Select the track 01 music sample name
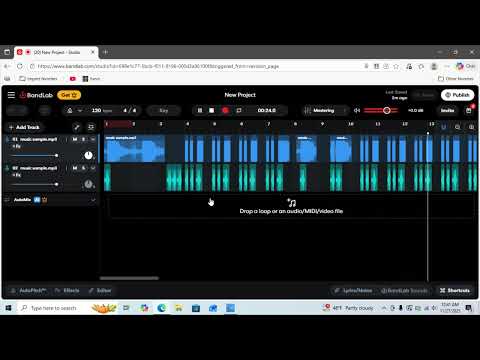Screen dimensions: 480x360 [x=38, y=139]
